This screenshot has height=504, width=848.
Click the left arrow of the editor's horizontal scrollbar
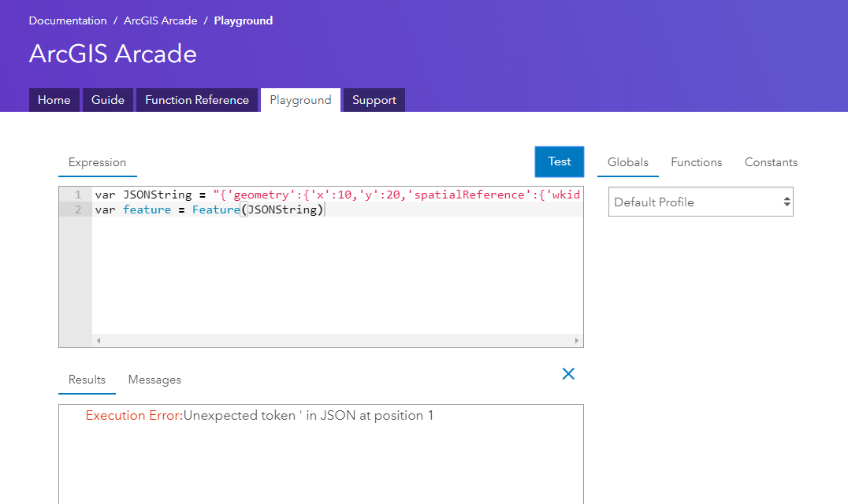coord(99,340)
